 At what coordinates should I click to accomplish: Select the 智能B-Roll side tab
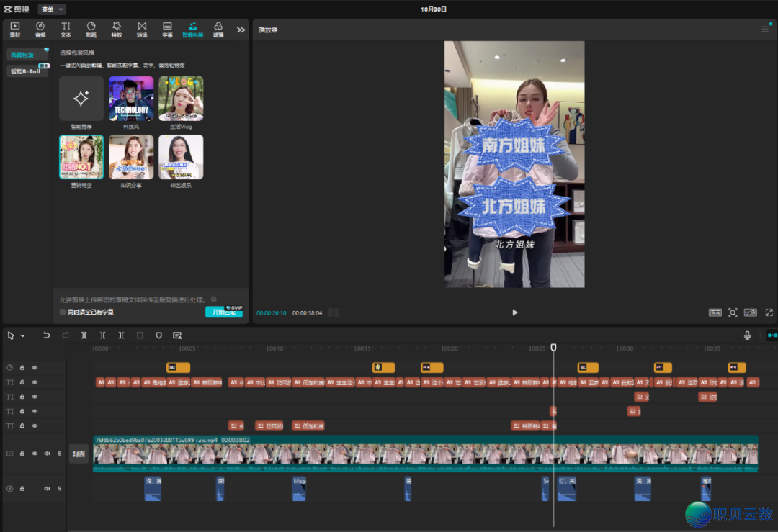click(27, 71)
